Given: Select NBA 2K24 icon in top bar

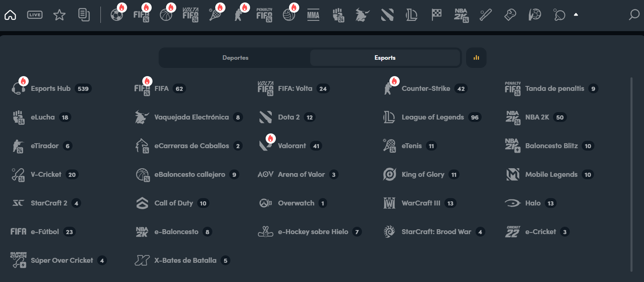Looking at the screenshot, I should tap(461, 15).
